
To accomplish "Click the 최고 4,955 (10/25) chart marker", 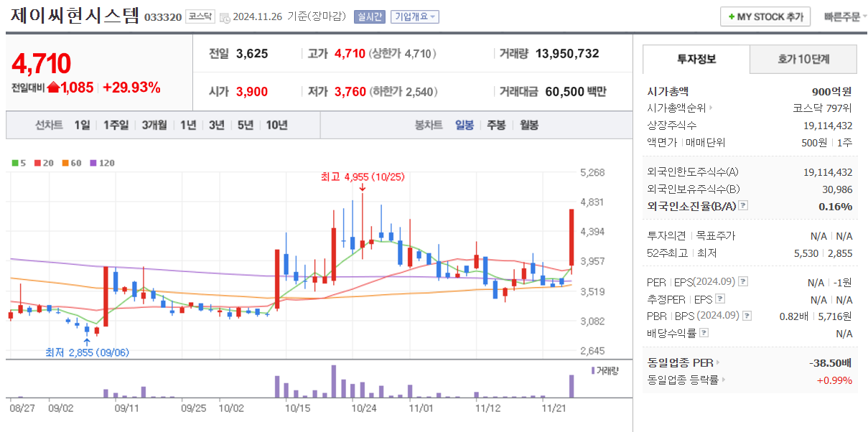I will (x=363, y=177).
